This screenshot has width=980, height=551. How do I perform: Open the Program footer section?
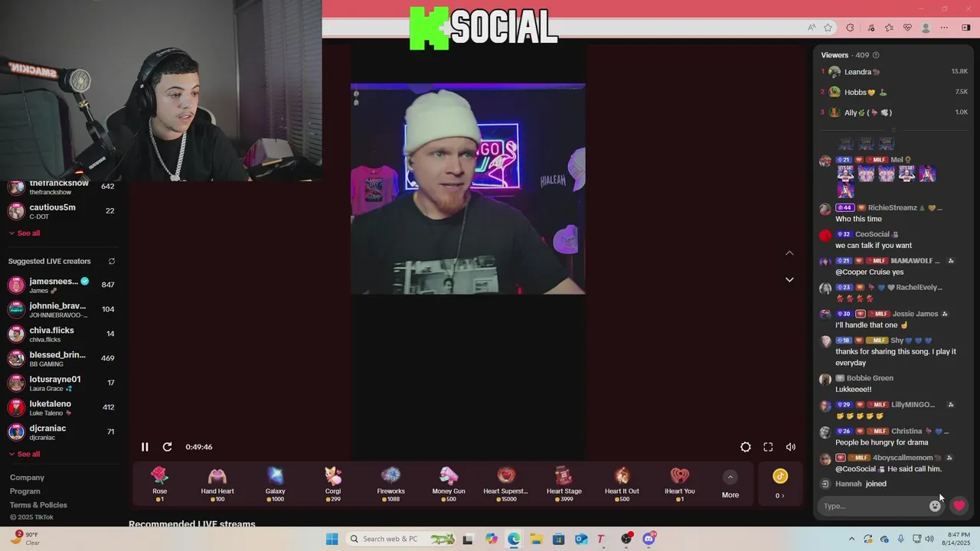pyautogui.click(x=25, y=491)
